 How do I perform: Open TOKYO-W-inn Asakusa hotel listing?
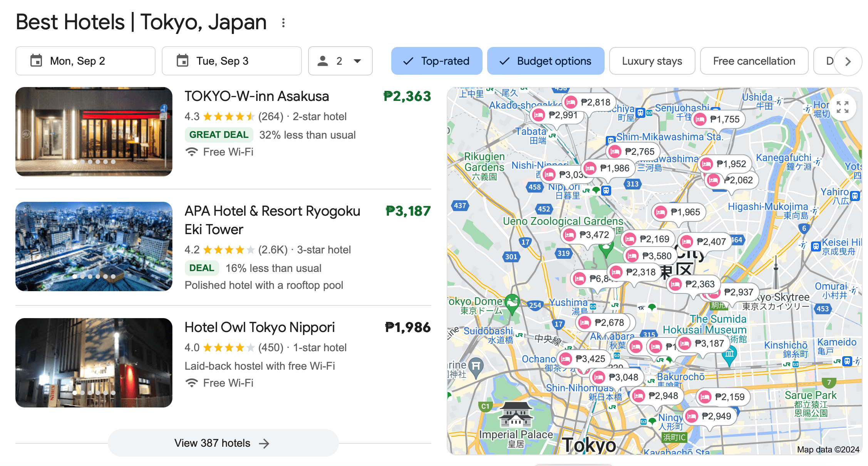pos(257,96)
